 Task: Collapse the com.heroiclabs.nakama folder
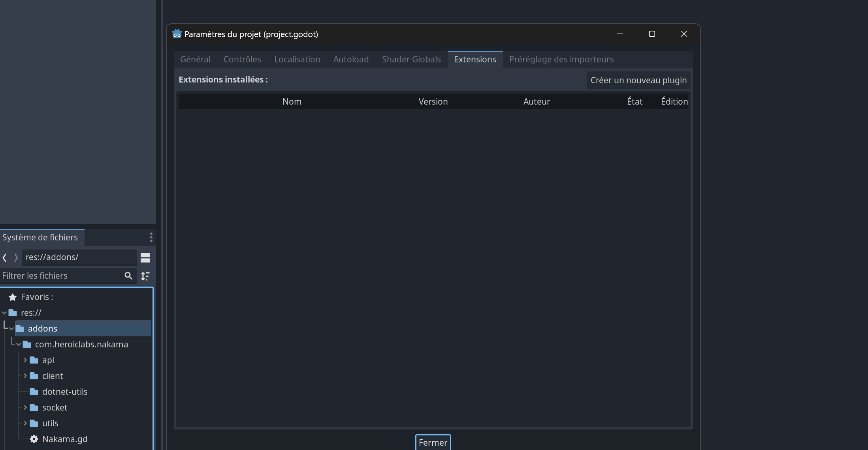18,344
